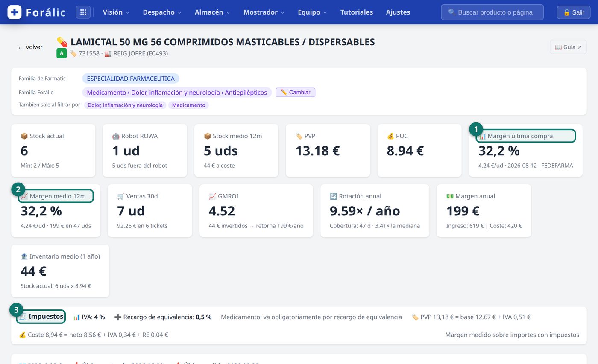
Task: Click the 199 € Margen anual value
Action: (x=463, y=211)
